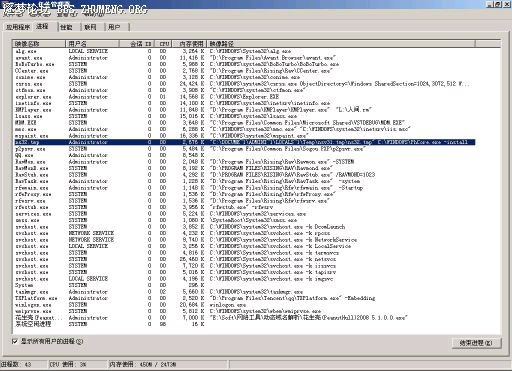The height and width of the screenshot is (371, 512).
Task: Select the RavMon.exe process row
Action: (244, 162)
